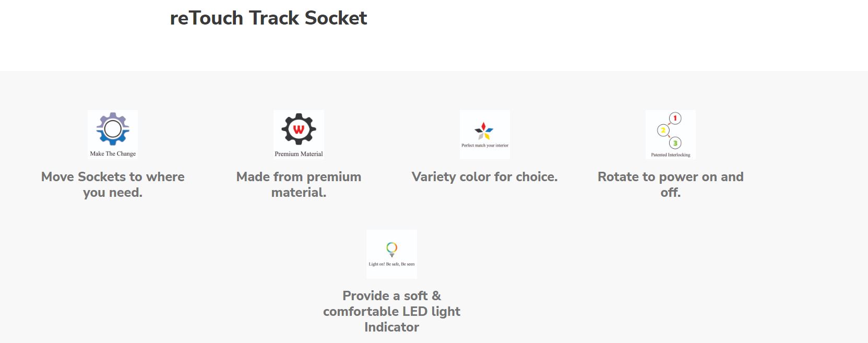Click 'Provide a soft & comfortable LED light' text
The image size is (868, 343).
tap(391, 303)
